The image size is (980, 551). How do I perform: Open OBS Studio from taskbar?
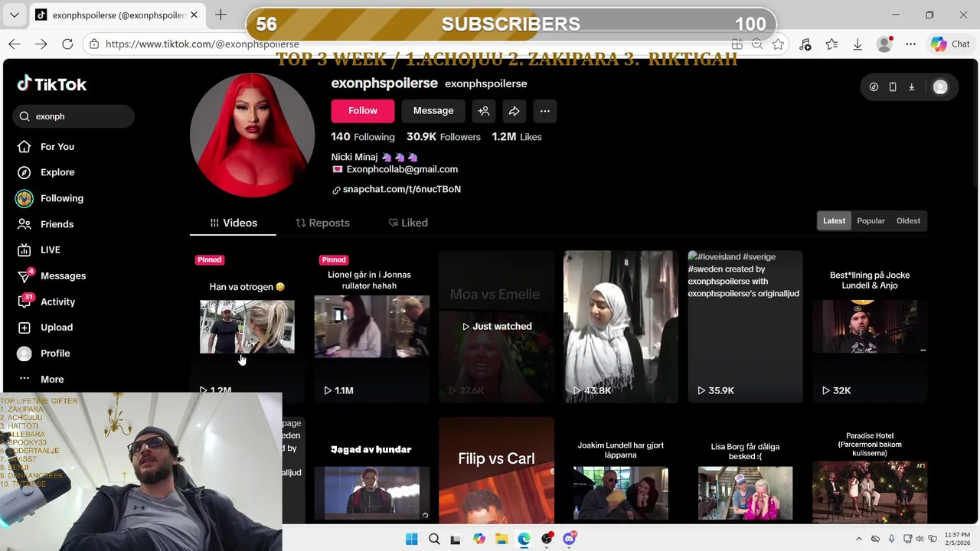(x=547, y=539)
